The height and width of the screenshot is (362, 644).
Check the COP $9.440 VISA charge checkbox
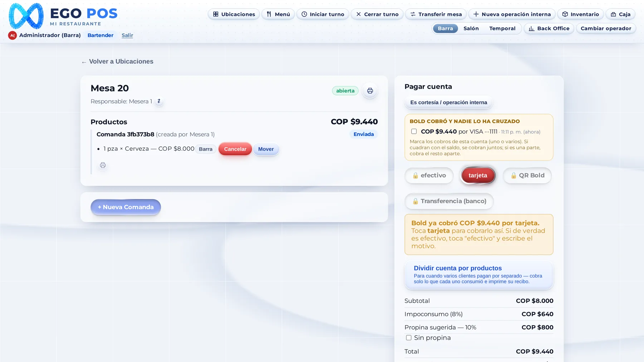[414, 132]
